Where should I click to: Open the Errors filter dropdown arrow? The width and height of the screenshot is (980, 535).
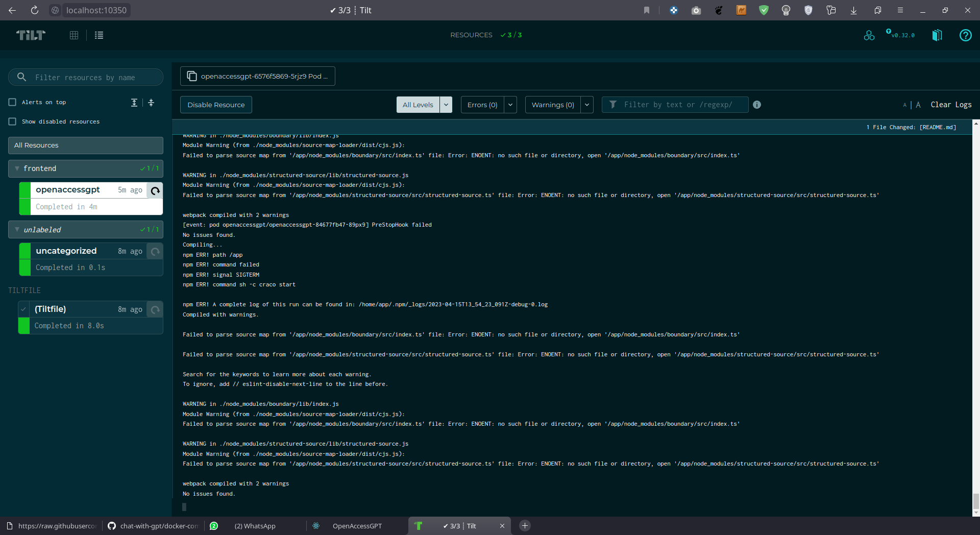(510, 105)
